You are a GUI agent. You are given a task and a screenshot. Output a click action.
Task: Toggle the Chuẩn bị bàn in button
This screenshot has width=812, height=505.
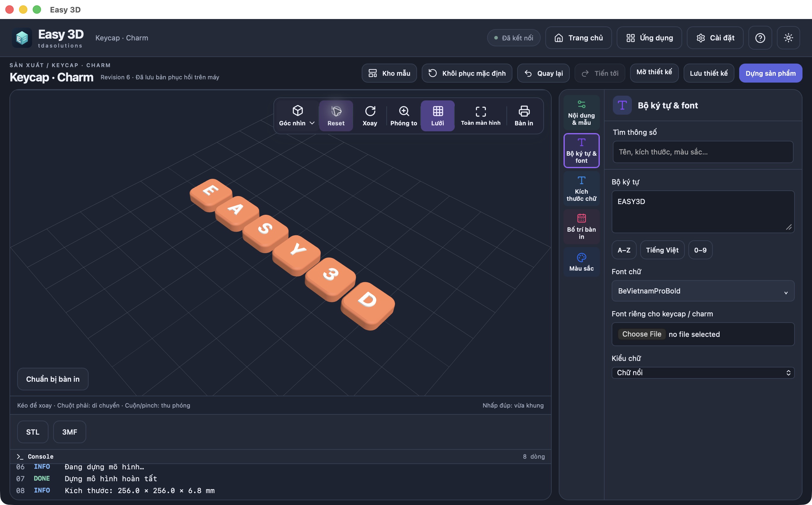tap(53, 379)
